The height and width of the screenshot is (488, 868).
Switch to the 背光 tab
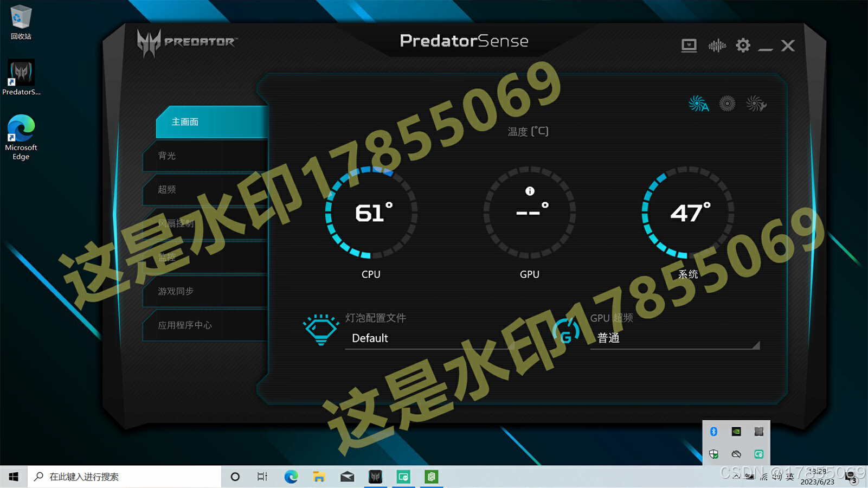[205, 156]
